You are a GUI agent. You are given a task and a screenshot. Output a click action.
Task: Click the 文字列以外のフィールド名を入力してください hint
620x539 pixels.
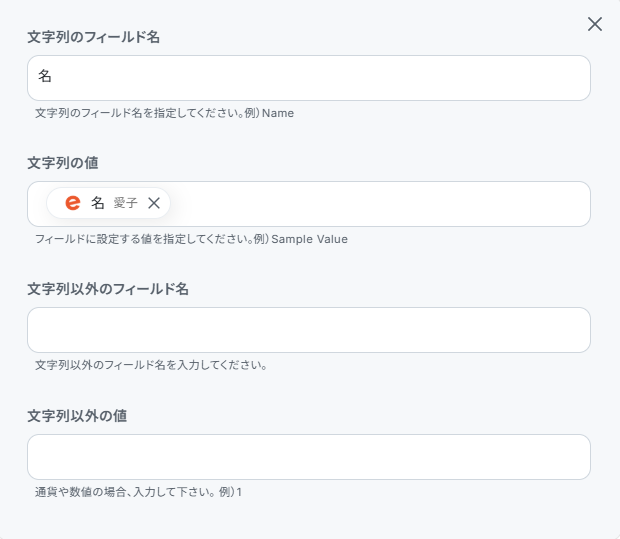[x=150, y=365]
